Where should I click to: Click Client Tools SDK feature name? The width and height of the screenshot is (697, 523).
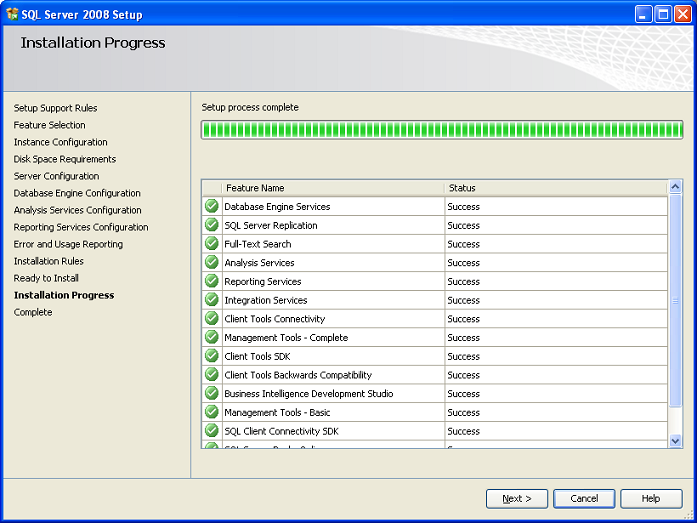click(x=257, y=356)
